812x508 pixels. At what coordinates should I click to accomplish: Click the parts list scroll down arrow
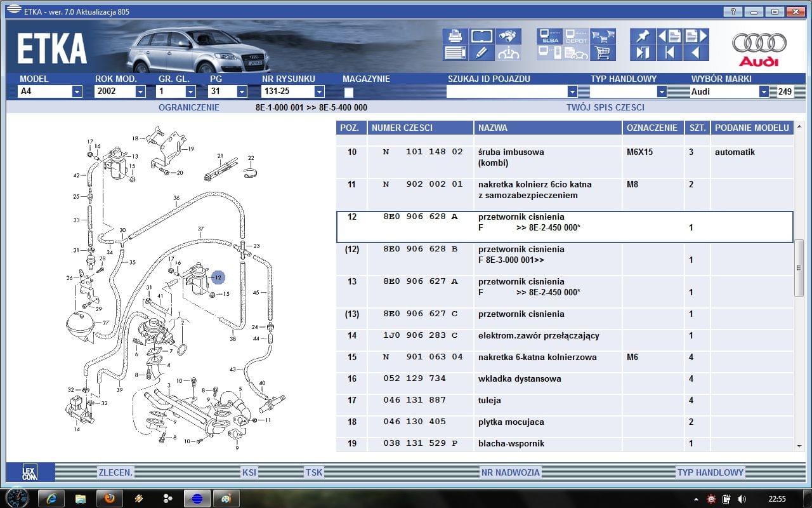[799, 446]
